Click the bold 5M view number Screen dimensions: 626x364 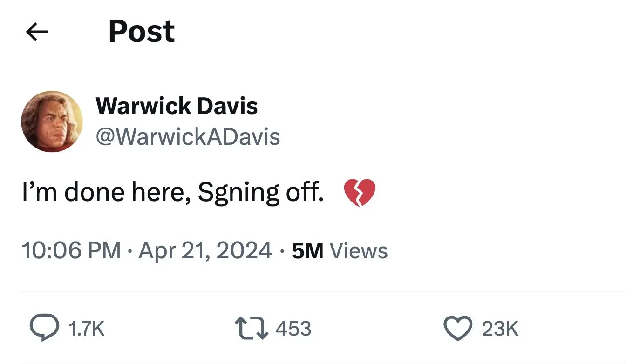point(307,251)
